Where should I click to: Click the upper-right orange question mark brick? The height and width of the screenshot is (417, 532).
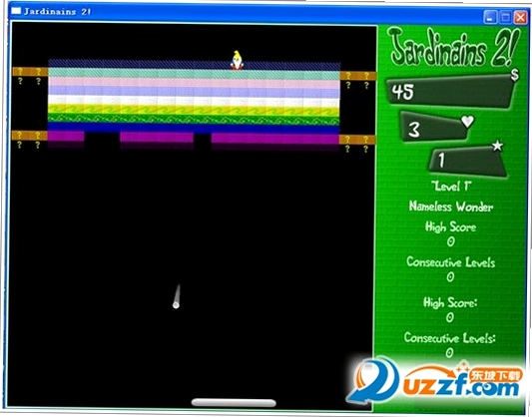(x=357, y=76)
